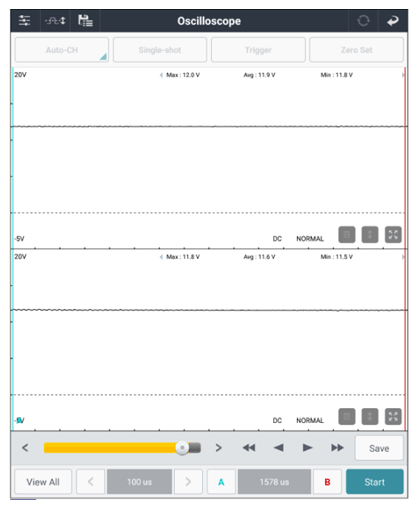Expand the Auto-CH dropdown
Viewport: 418px width, 509px height.
(62, 50)
